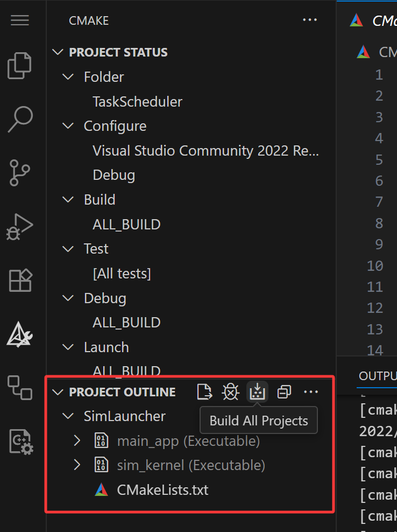The width and height of the screenshot is (397, 532).
Task: Select the CMake tools activity icon
Action: [20, 334]
